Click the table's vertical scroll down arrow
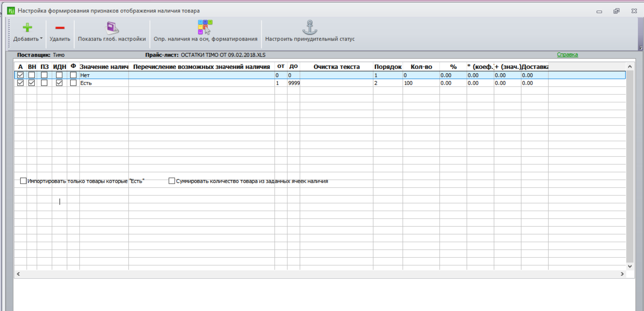The image size is (644, 311). point(630,266)
